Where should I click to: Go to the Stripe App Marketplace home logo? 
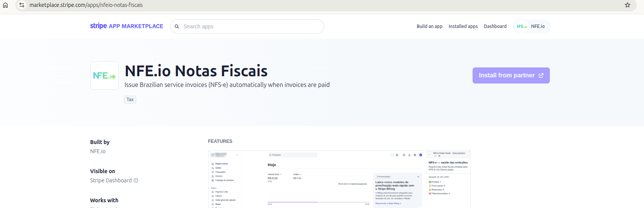coord(126,26)
